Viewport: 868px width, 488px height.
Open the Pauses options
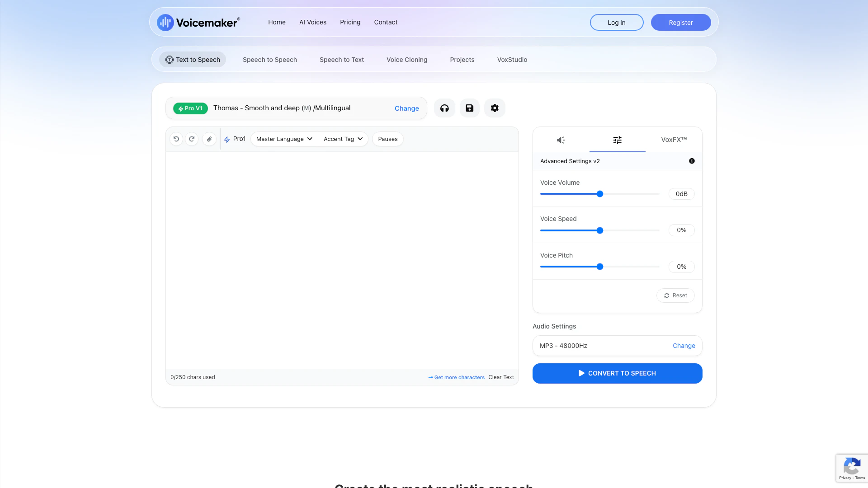point(387,139)
